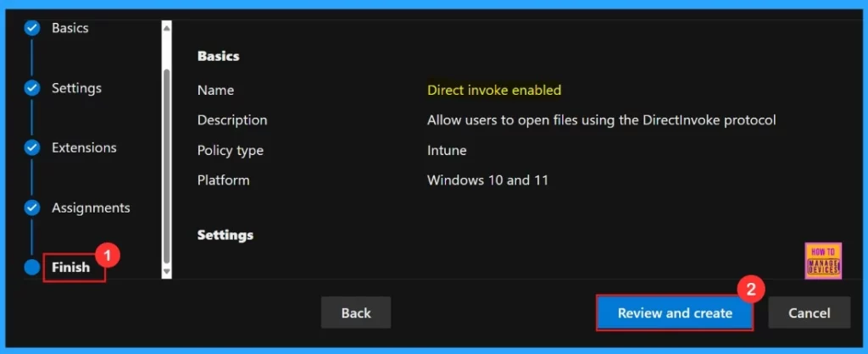Click the Settings step checkmark icon

[x=32, y=88]
